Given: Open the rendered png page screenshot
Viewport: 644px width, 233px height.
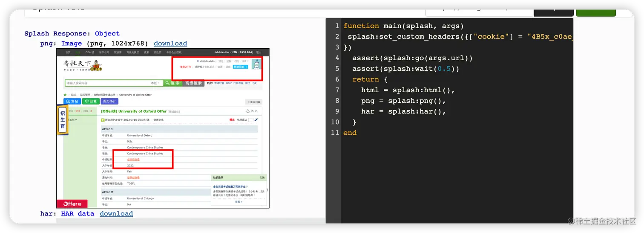Looking at the screenshot, I should (163, 128).
